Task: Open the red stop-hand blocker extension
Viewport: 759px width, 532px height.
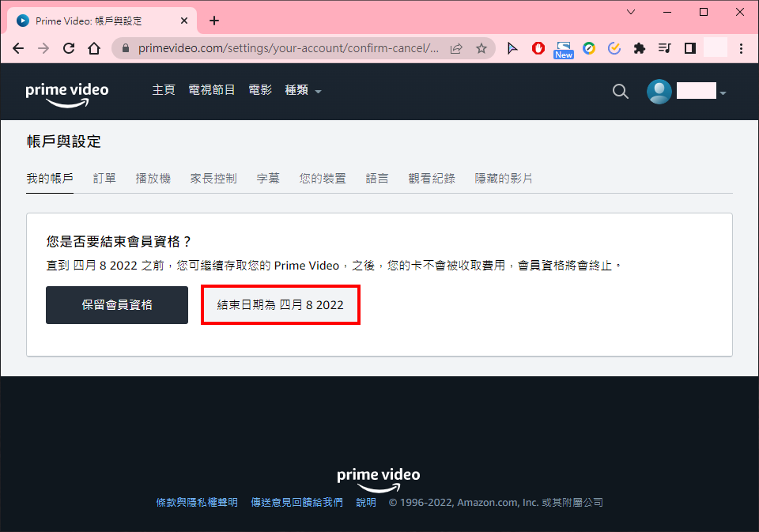Action: point(538,48)
